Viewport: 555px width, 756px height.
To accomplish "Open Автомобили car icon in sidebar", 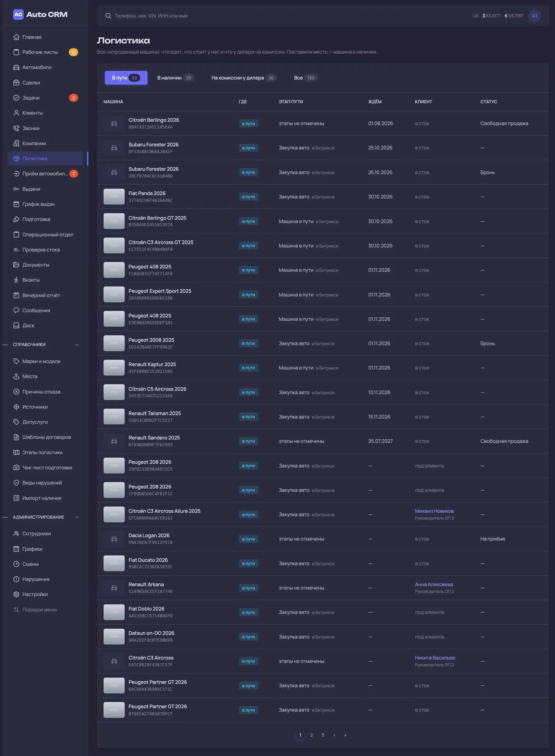I will [x=16, y=67].
